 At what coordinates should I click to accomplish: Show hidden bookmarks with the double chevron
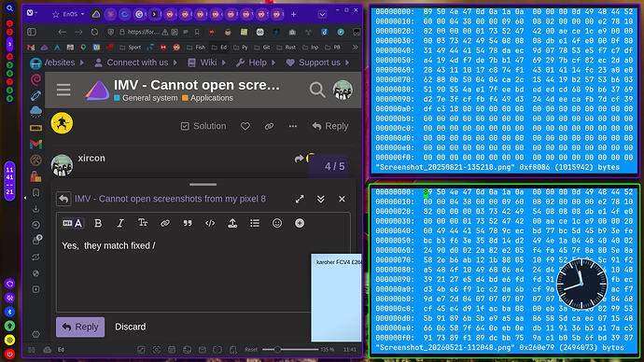[355, 48]
